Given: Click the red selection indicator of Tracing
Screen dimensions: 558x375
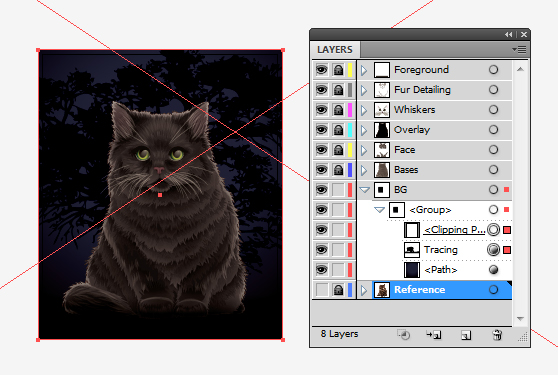Looking at the screenshot, I should [x=507, y=250].
